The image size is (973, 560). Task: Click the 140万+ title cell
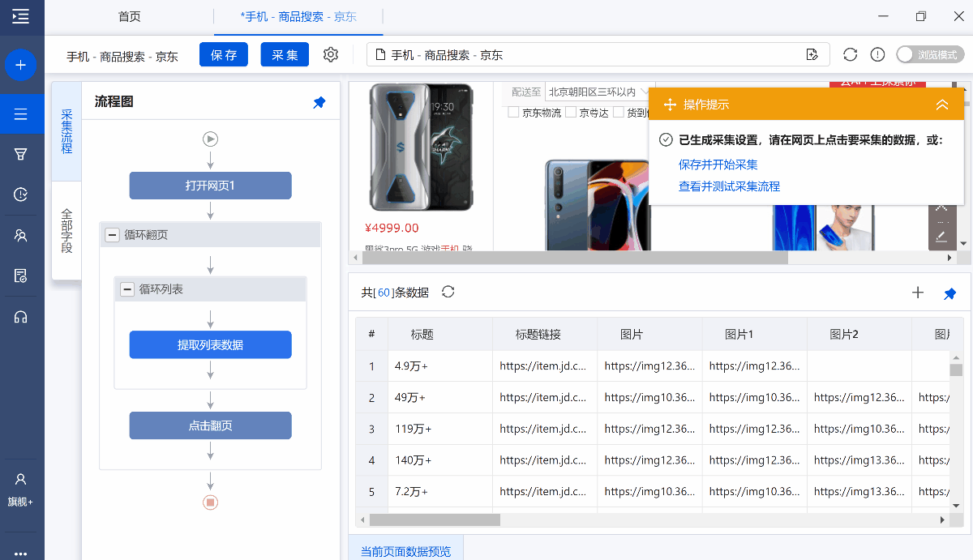pyautogui.click(x=440, y=460)
